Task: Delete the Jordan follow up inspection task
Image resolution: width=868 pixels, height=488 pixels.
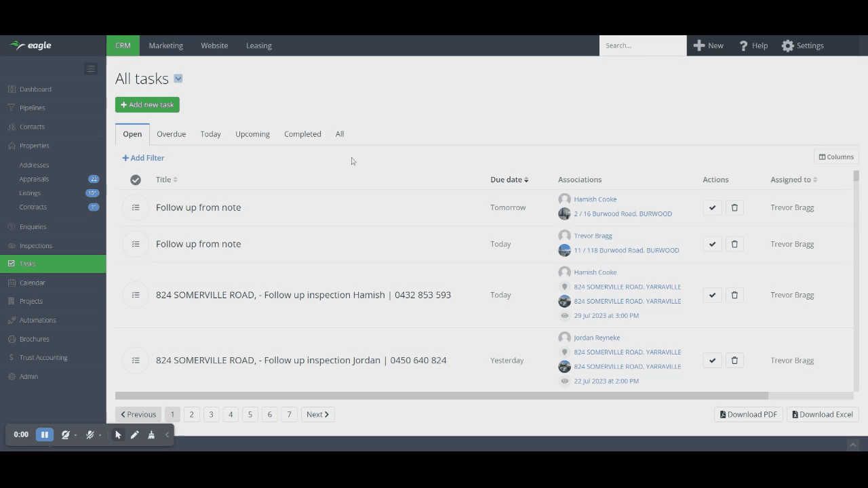Action: (x=734, y=361)
